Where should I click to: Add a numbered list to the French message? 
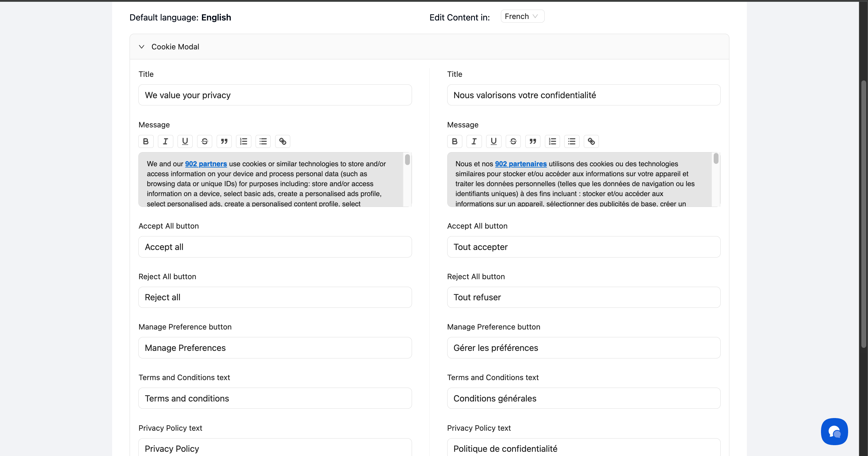tap(552, 142)
